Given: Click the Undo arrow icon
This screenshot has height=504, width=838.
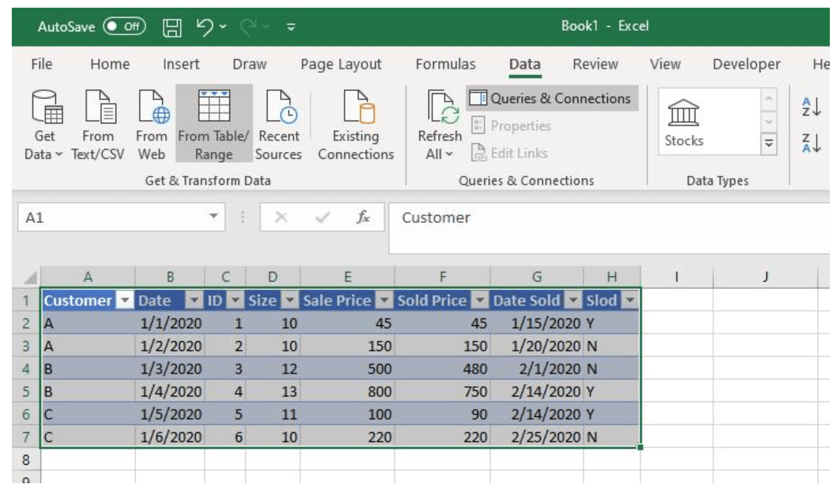Looking at the screenshot, I should pyautogui.click(x=205, y=27).
